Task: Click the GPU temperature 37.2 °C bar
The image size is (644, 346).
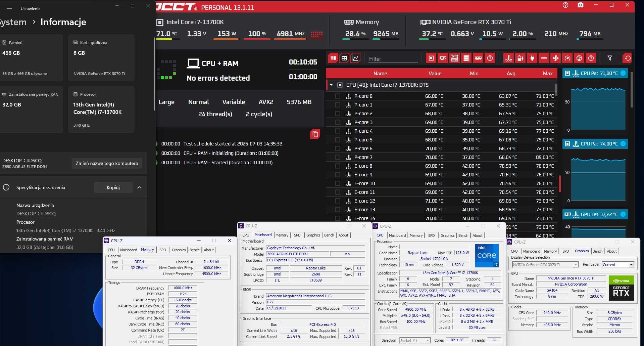Action: pos(432,39)
